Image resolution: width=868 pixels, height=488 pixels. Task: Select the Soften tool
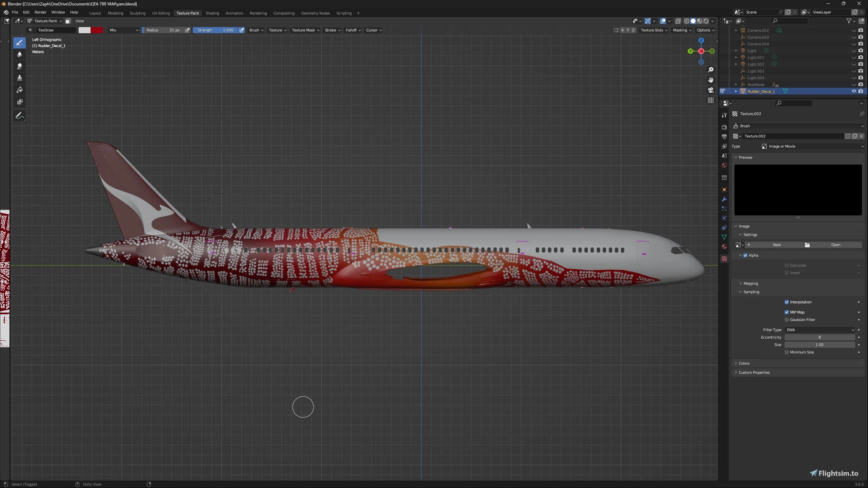(x=19, y=54)
